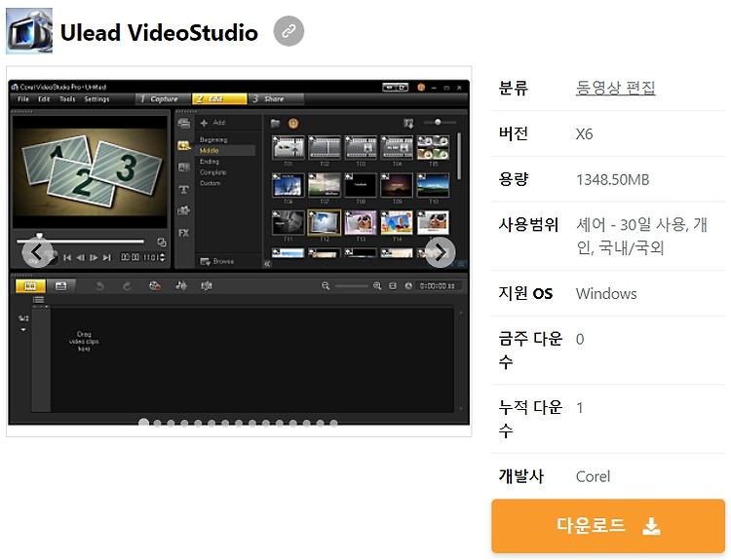Select template thumbnail T13

[x=361, y=222]
